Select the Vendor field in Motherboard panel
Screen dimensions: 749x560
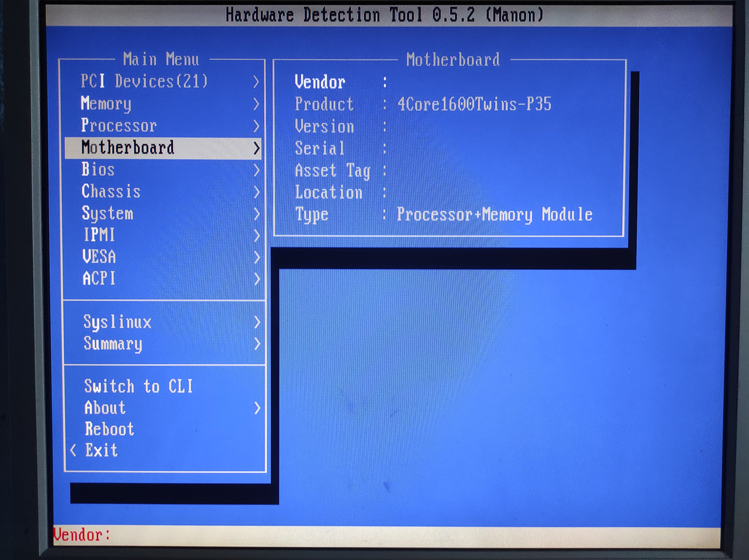pyautogui.click(x=320, y=82)
